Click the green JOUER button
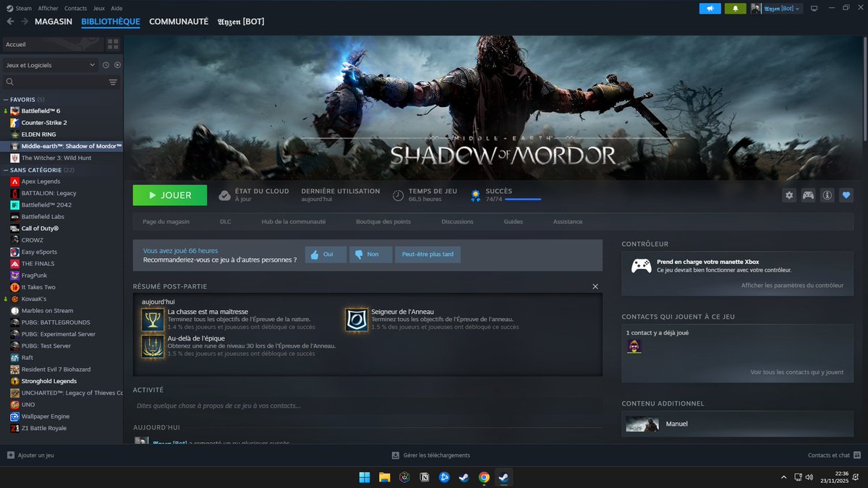Viewport: 868px width, 488px height. (x=170, y=195)
